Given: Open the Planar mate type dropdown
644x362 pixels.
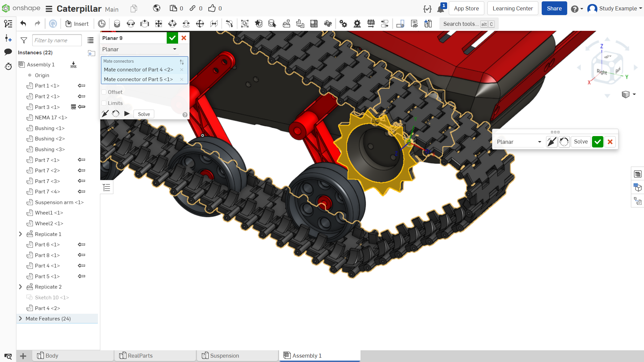Looking at the screenshot, I should click(x=140, y=49).
